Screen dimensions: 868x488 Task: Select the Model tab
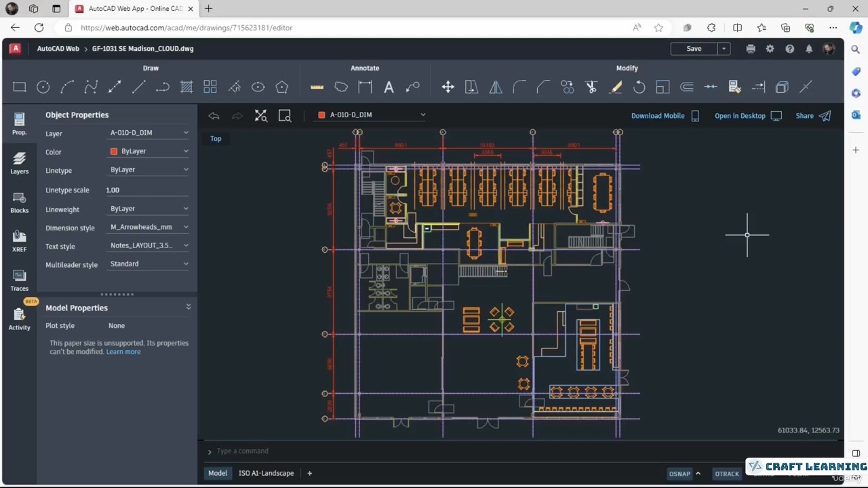tap(218, 473)
